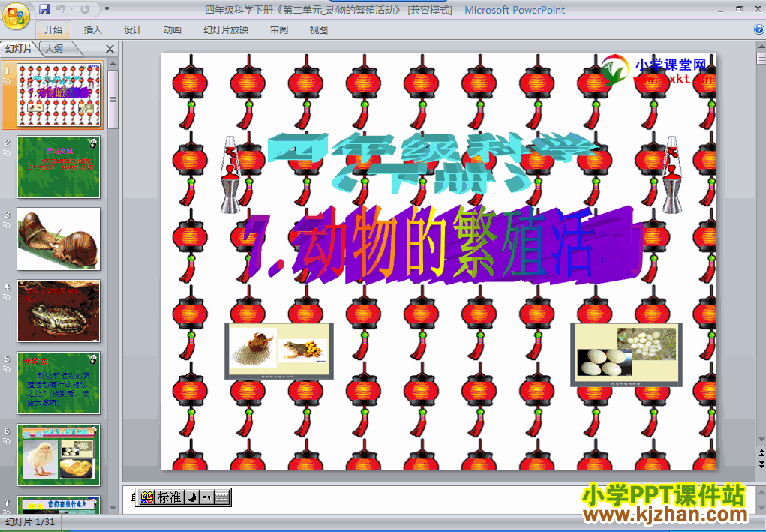The image size is (766, 532).
Task: Switch to the 设计 ribbon tab
Action: (132, 29)
